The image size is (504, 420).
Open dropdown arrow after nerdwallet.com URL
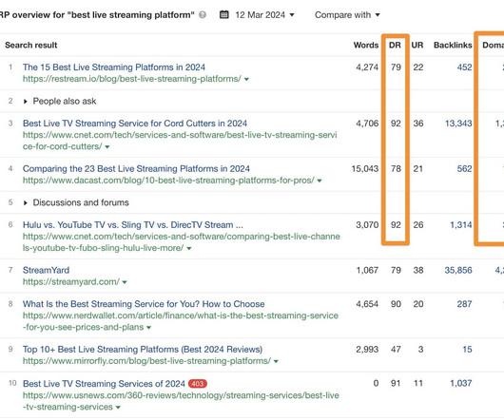click(148, 328)
